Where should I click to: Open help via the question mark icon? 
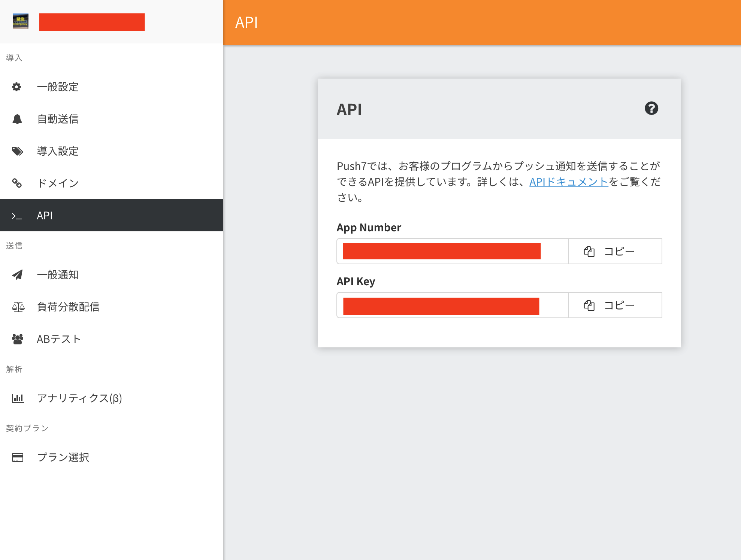click(651, 109)
